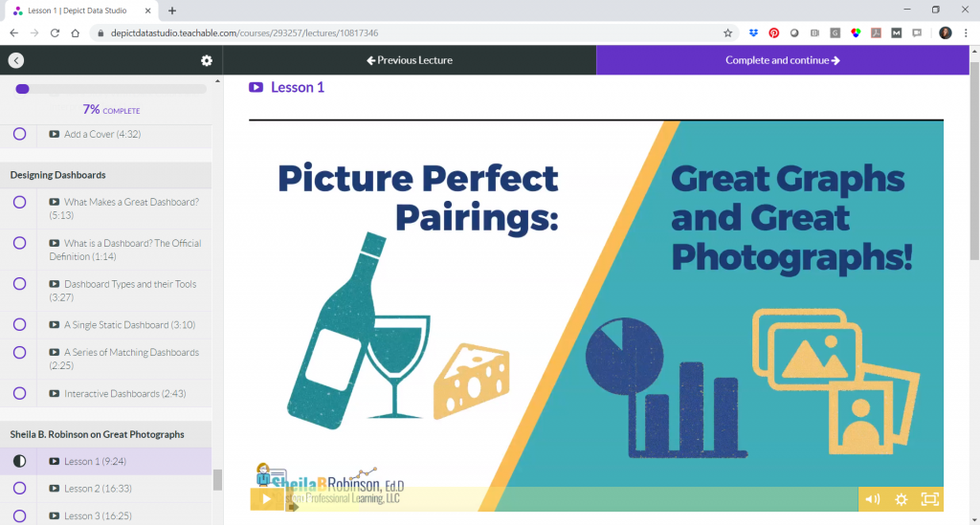Toggle half-filled circle for Lesson 1
This screenshot has height=525, width=980.
click(19, 461)
